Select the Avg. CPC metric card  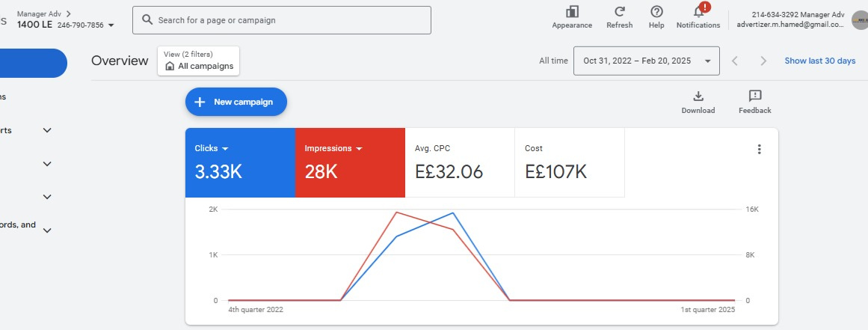point(460,162)
